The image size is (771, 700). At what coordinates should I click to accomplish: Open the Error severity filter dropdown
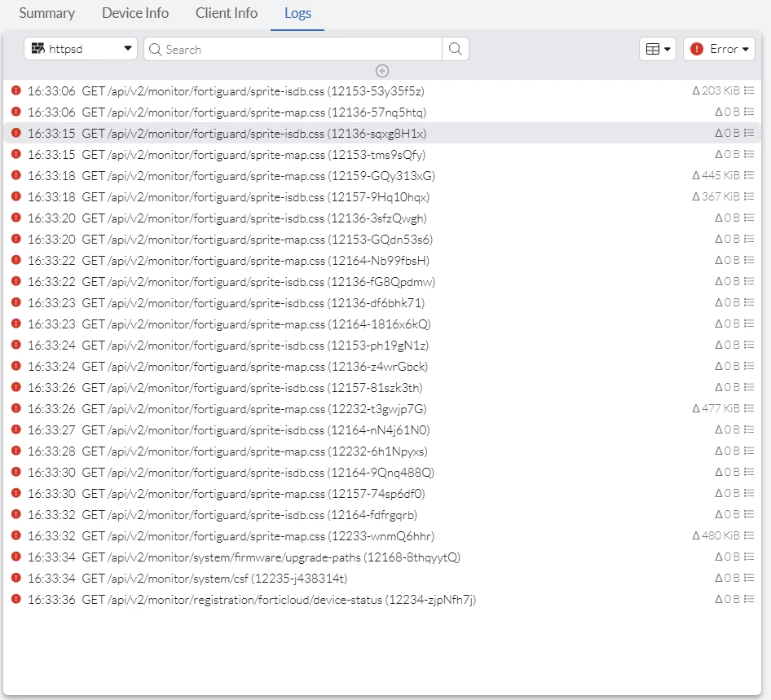click(x=719, y=49)
